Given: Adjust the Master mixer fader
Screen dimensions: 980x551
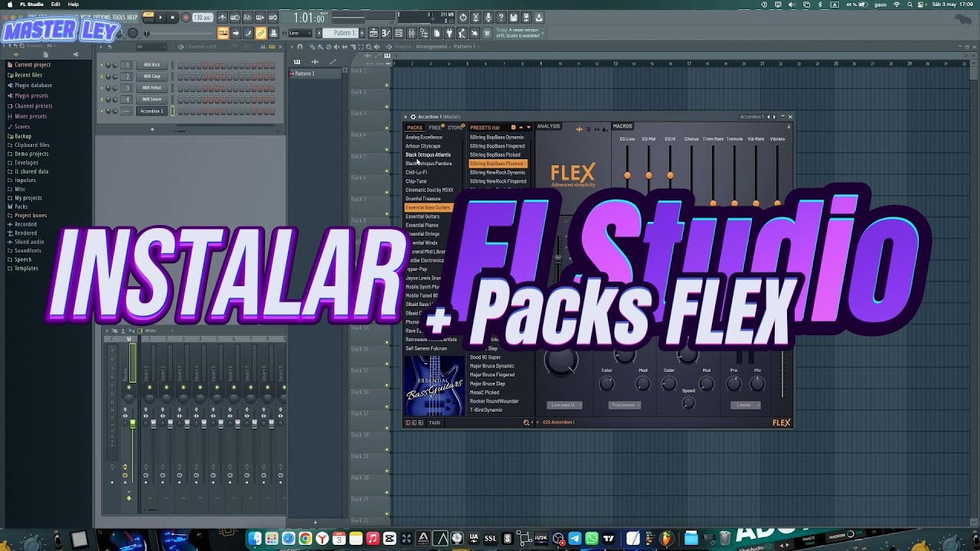Looking at the screenshot, I should click(x=132, y=423).
